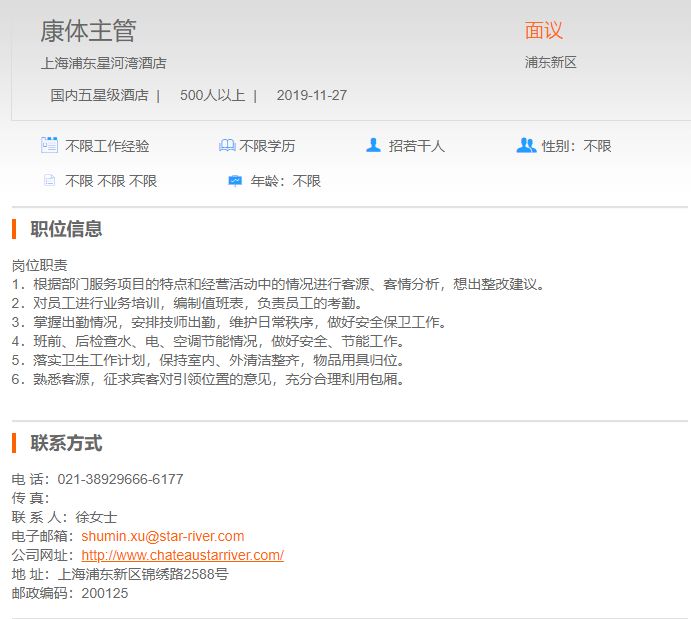Click the 浦东新区 location text
Image resolution: width=691 pixels, height=619 pixels.
coord(551,63)
